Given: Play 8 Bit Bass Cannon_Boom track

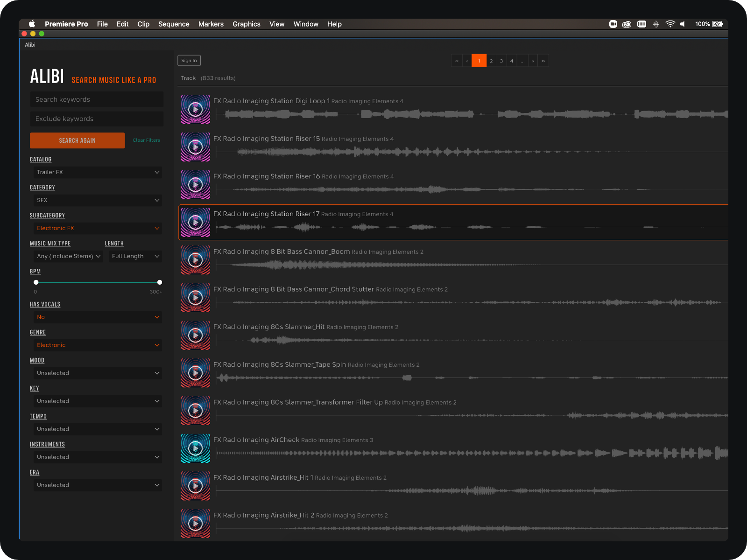Looking at the screenshot, I should tap(196, 260).
